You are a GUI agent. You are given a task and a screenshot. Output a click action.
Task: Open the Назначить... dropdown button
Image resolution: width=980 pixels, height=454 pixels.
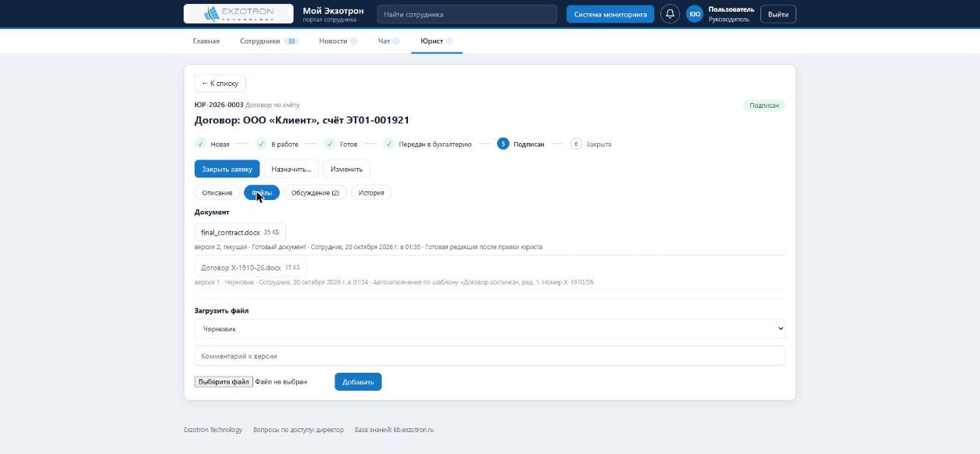291,169
